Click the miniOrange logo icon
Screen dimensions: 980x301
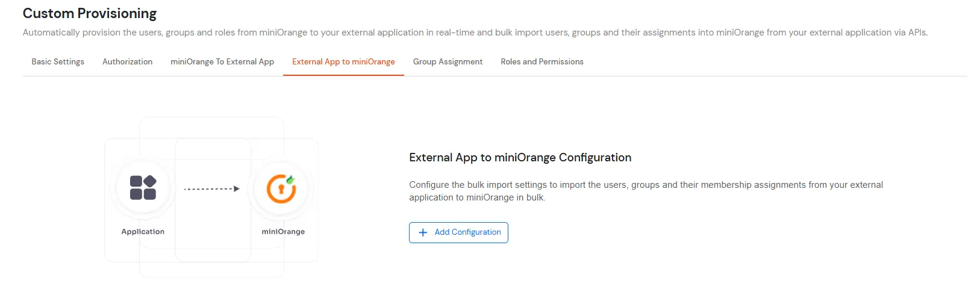[x=282, y=188]
